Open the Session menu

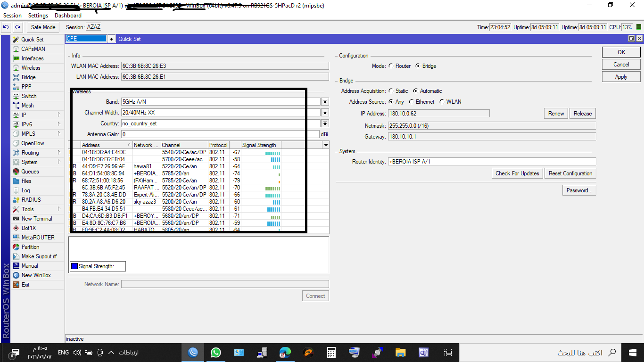pos(13,16)
